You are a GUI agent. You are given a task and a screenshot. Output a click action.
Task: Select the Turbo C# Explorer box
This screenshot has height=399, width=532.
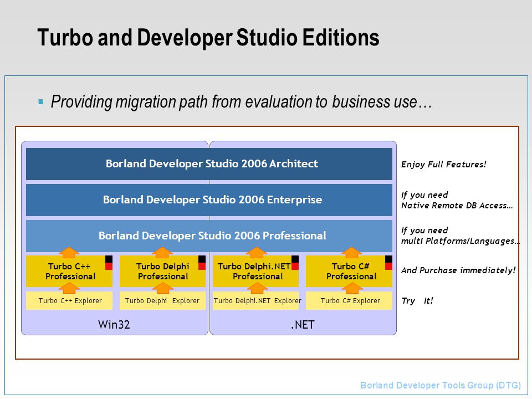[349, 300]
